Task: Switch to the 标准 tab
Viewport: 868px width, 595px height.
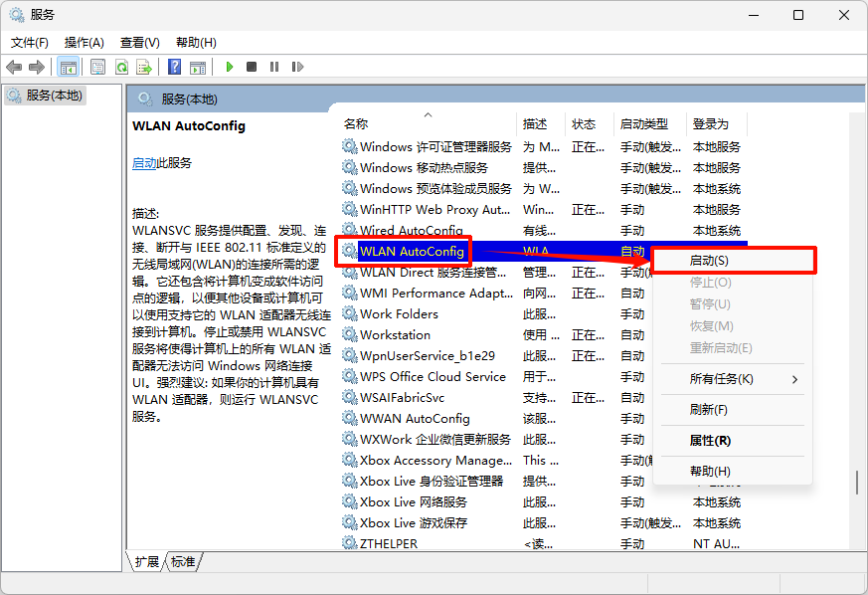Action: point(183,562)
